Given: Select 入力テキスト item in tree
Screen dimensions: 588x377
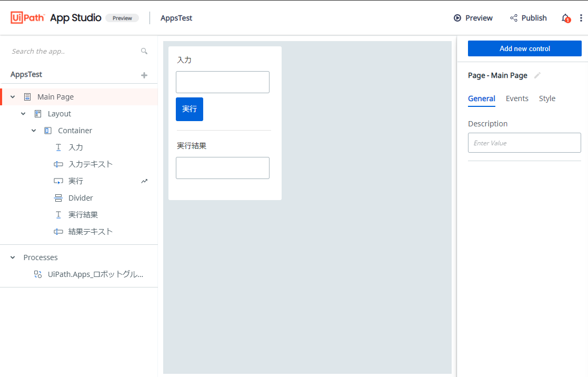Looking at the screenshot, I should [91, 164].
